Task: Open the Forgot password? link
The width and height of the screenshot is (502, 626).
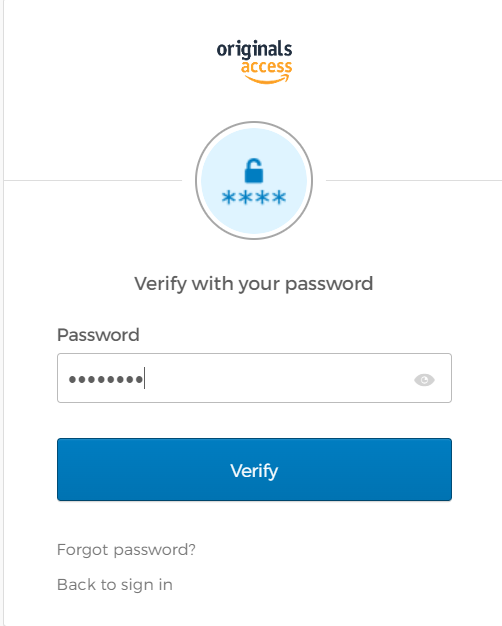Action: [x=126, y=550]
